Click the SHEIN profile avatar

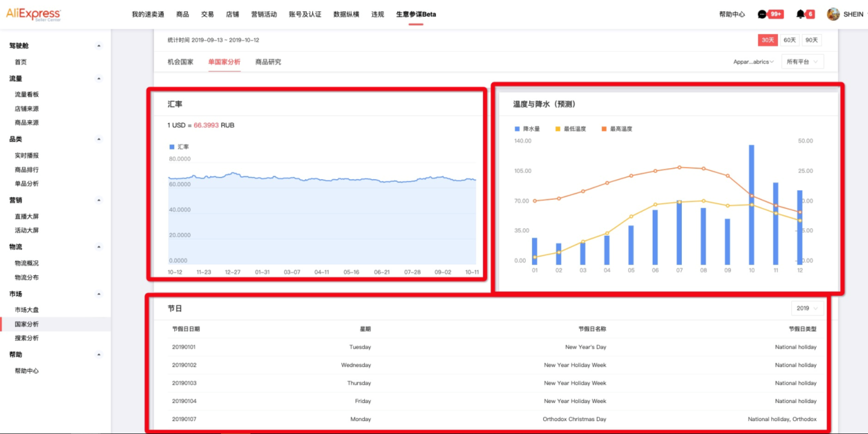pyautogui.click(x=833, y=14)
